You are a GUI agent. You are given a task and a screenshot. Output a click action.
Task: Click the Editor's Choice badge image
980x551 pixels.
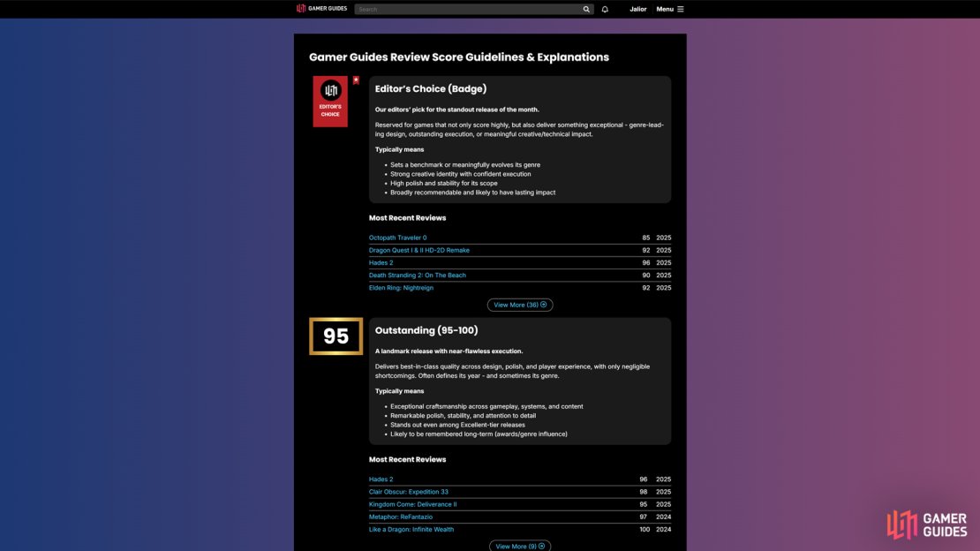[330, 102]
